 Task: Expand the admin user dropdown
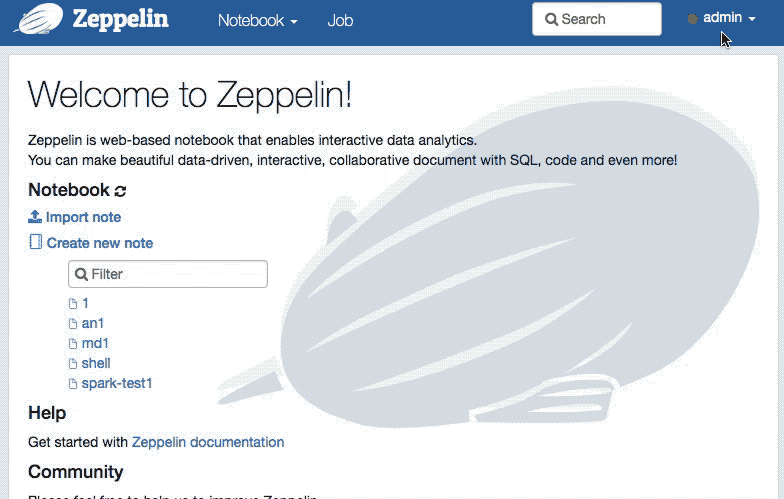pyautogui.click(x=729, y=18)
